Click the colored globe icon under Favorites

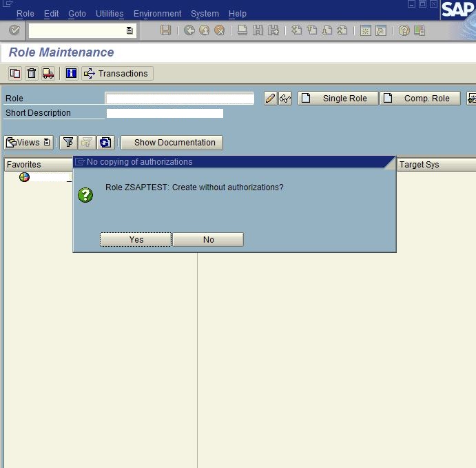pyautogui.click(x=24, y=177)
